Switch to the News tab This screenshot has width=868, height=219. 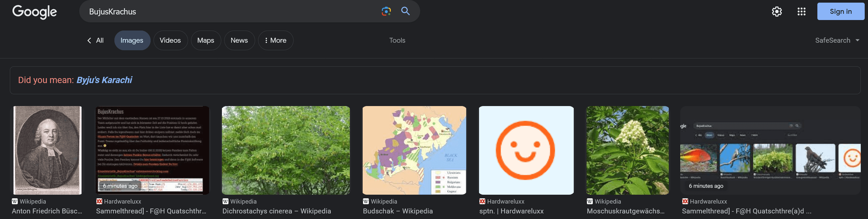(x=239, y=40)
